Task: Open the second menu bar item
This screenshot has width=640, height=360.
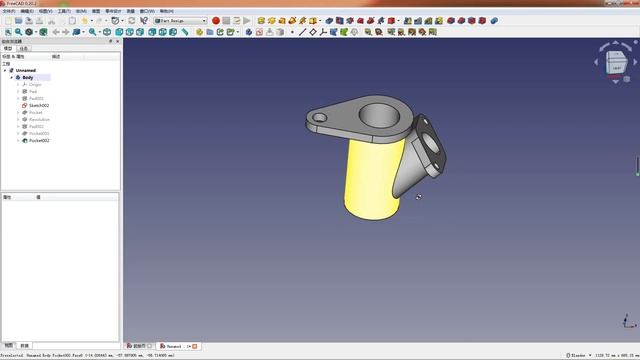Action: pyautogui.click(x=27, y=11)
